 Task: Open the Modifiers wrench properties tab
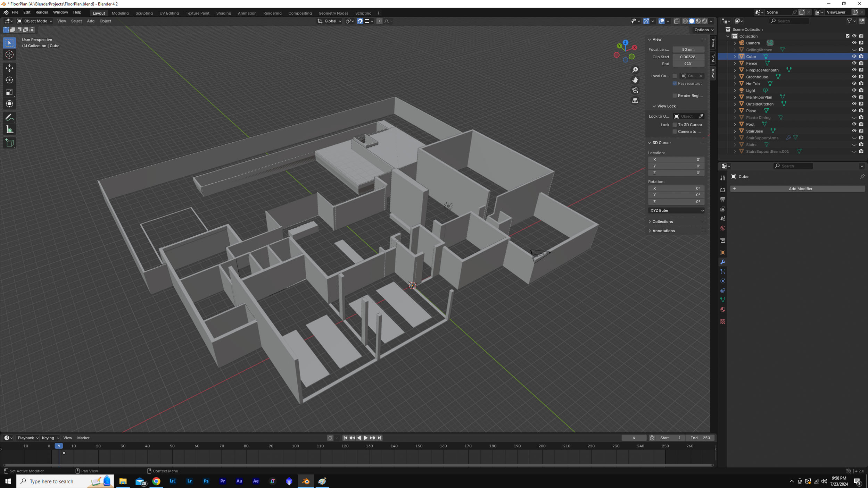pos(723,262)
